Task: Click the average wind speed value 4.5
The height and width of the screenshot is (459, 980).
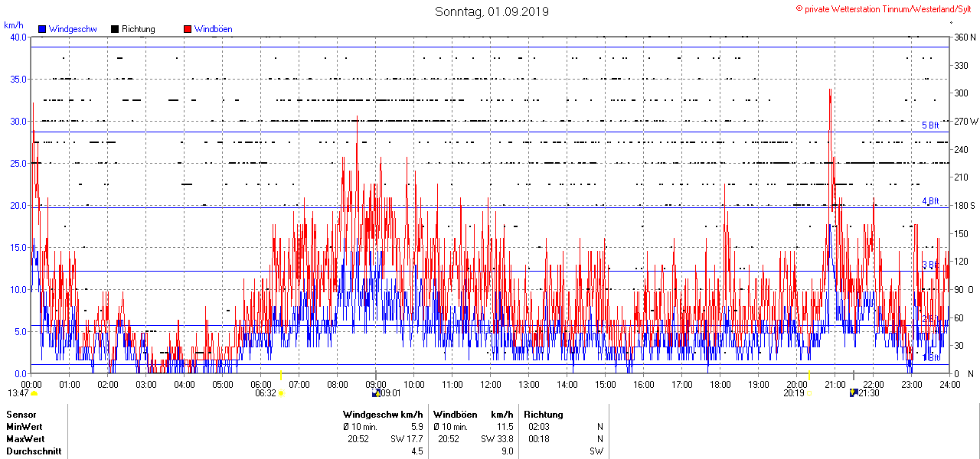Action: tap(417, 451)
